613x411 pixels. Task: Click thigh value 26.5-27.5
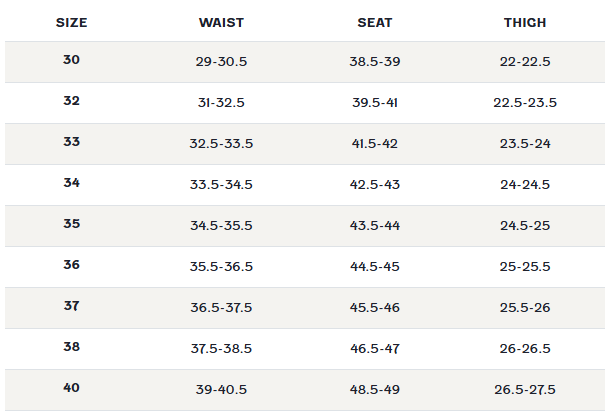coord(525,389)
